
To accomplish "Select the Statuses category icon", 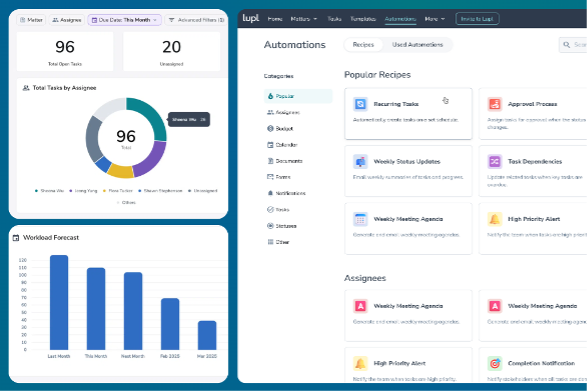I will coord(270,226).
